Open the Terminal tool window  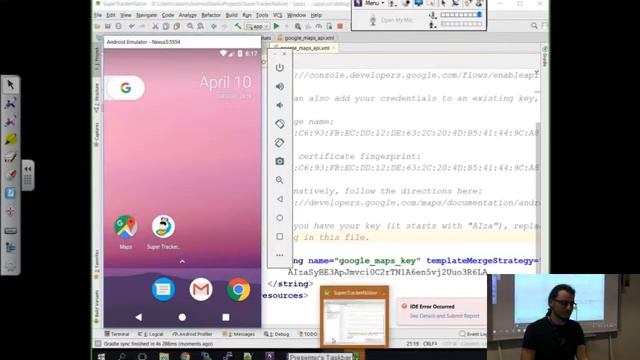tap(117, 334)
